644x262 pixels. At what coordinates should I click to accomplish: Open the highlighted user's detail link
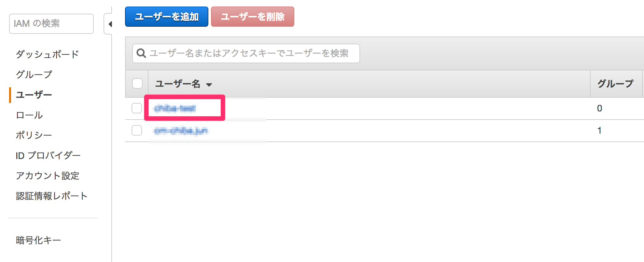(175, 109)
